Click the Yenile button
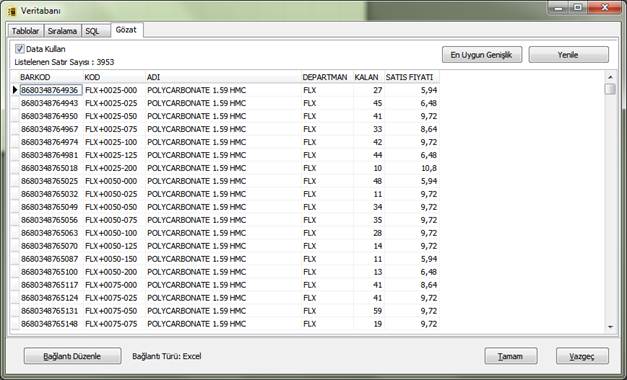This screenshot has height=380, width=627. (568, 55)
